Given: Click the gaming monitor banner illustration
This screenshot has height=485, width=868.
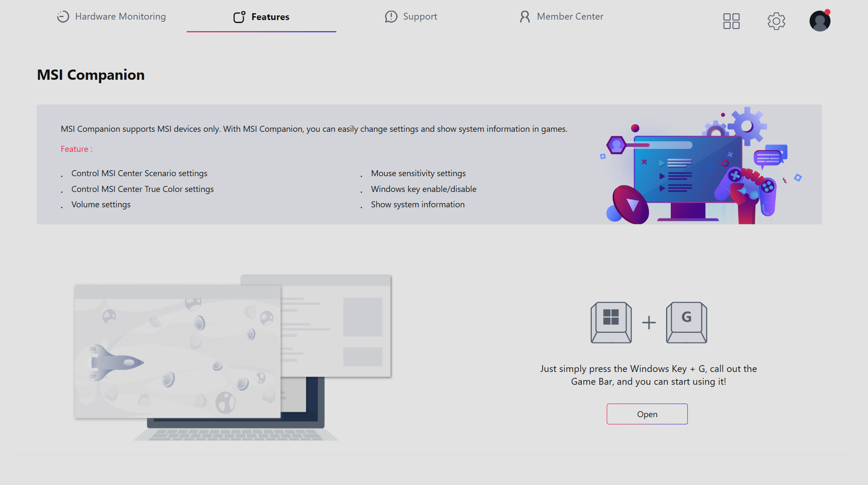Looking at the screenshot, I should (x=701, y=166).
